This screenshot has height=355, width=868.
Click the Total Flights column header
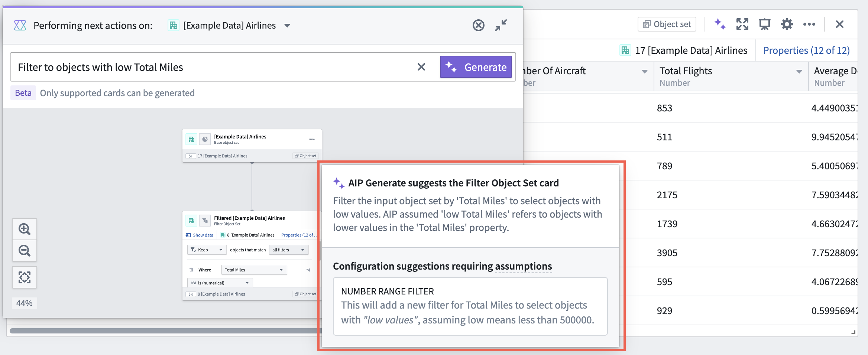pyautogui.click(x=731, y=76)
